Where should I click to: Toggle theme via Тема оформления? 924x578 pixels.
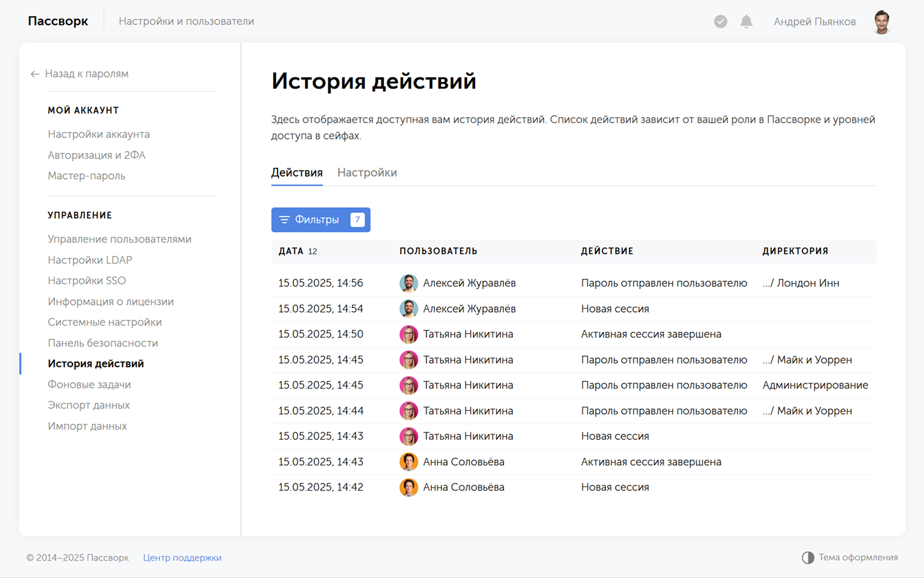pos(858,557)
